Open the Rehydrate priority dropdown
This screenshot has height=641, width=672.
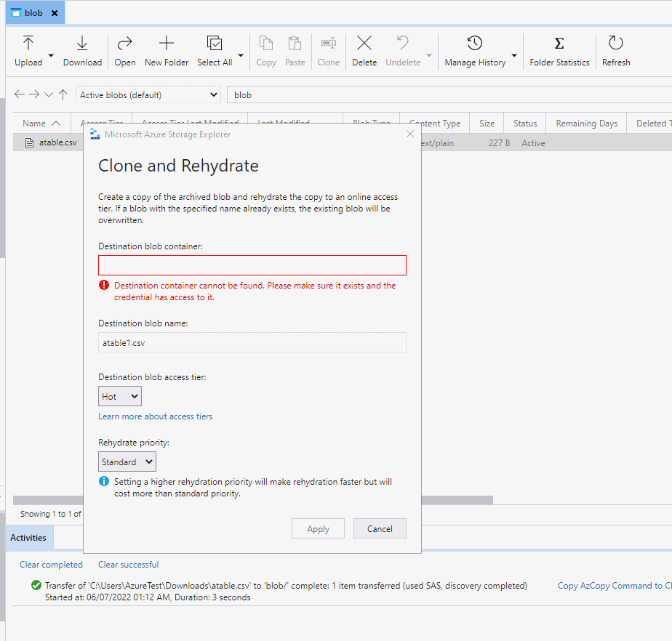(x=127, y=461)
